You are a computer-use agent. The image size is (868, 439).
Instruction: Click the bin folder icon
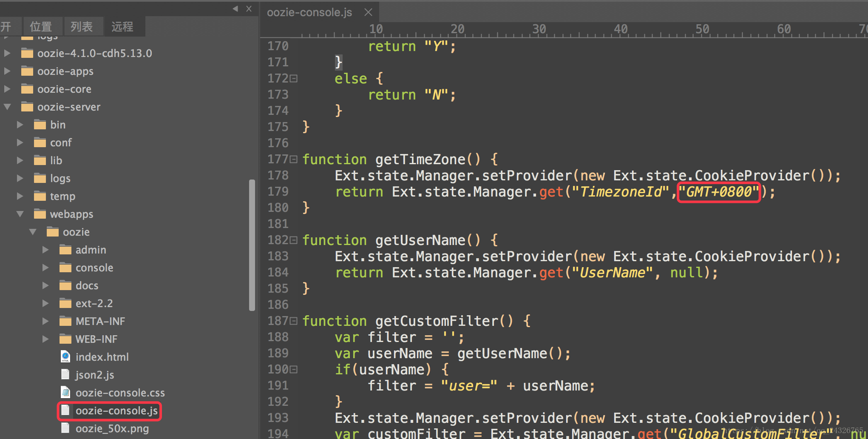(40, 125)
